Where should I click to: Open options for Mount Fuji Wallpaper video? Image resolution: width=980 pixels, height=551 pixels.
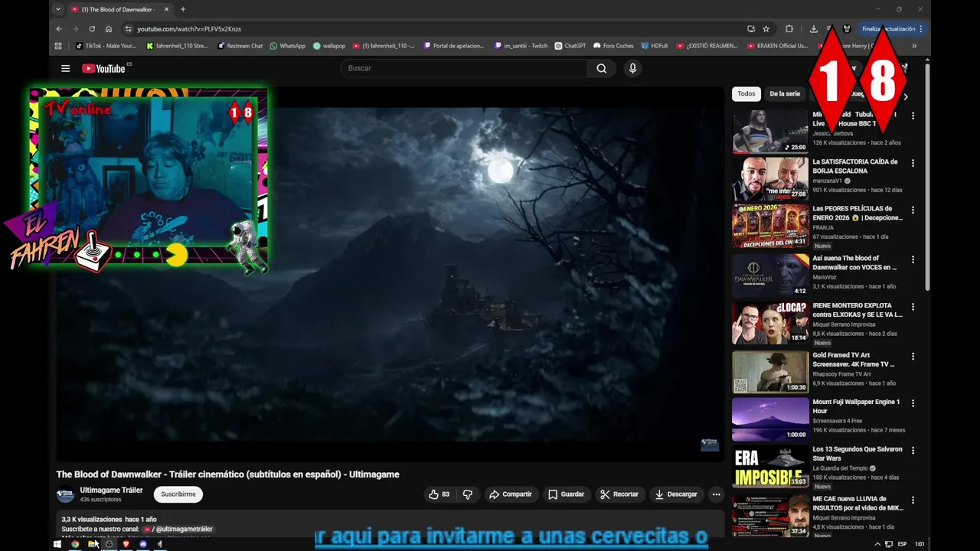913,403
